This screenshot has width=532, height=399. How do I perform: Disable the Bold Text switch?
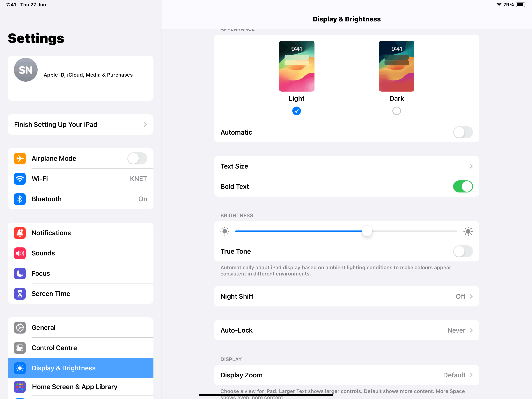coord(463,186)
